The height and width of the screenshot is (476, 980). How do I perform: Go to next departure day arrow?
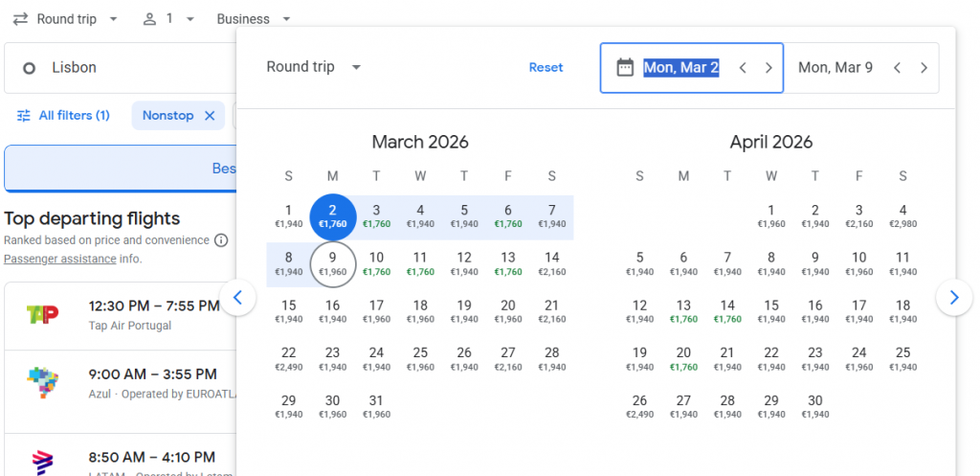[x=768, y=68]
